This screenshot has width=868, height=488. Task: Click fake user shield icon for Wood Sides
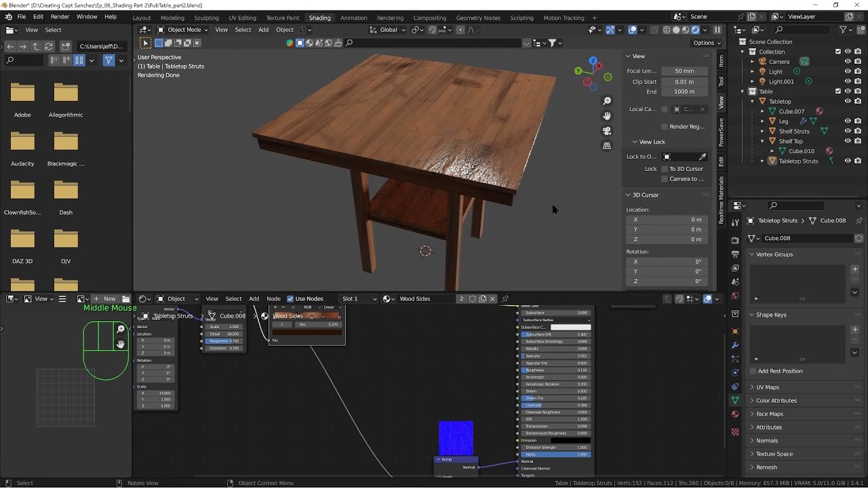[473, 299]
